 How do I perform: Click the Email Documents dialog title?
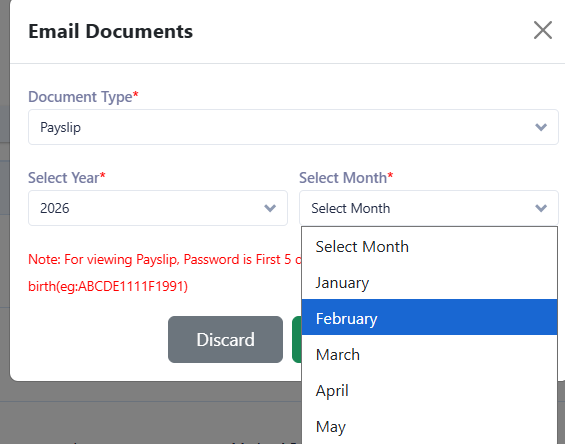tap(111, 31)
